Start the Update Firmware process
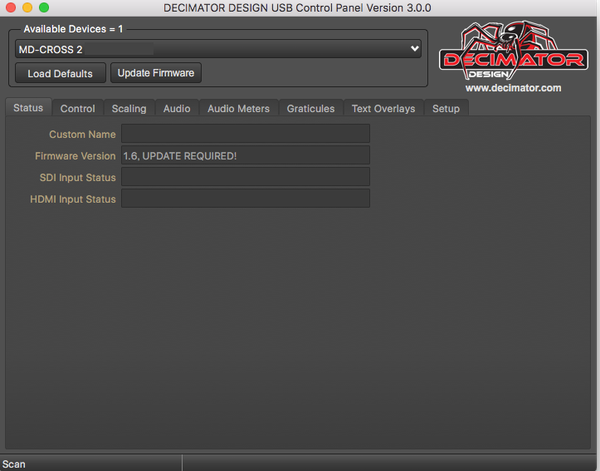600x471 pixels. pos(156,73)
